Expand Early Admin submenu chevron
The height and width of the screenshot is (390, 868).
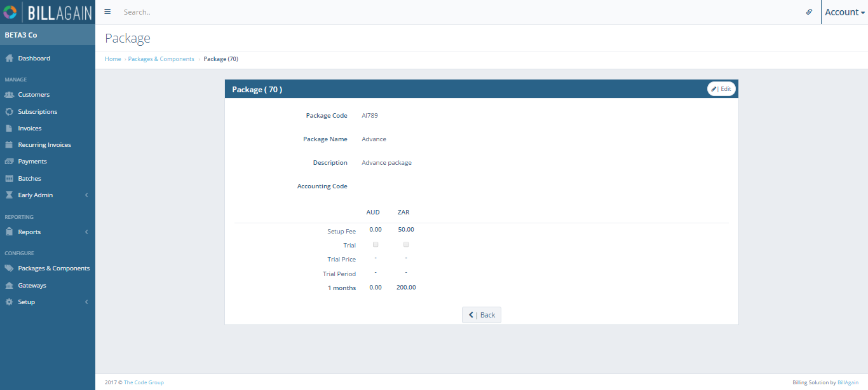click(x=86, y=195)
